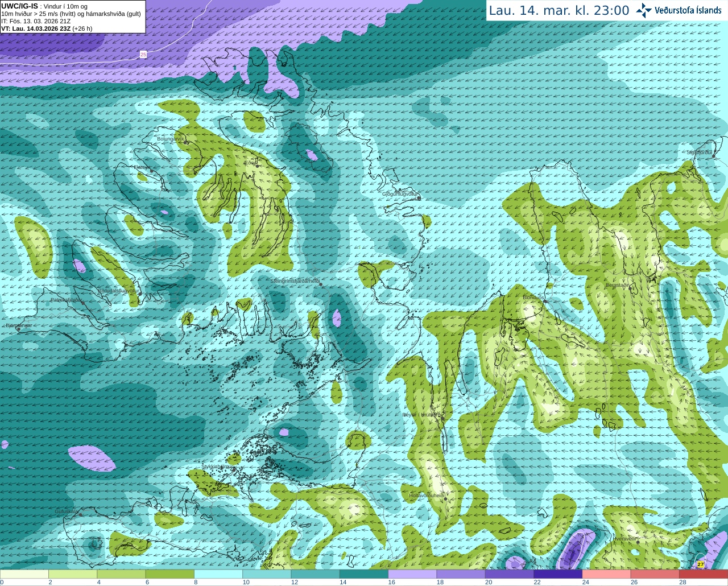Click the UWC/IG-IS model title line
This screenshot has width=728, height=586.
[44, 6]
